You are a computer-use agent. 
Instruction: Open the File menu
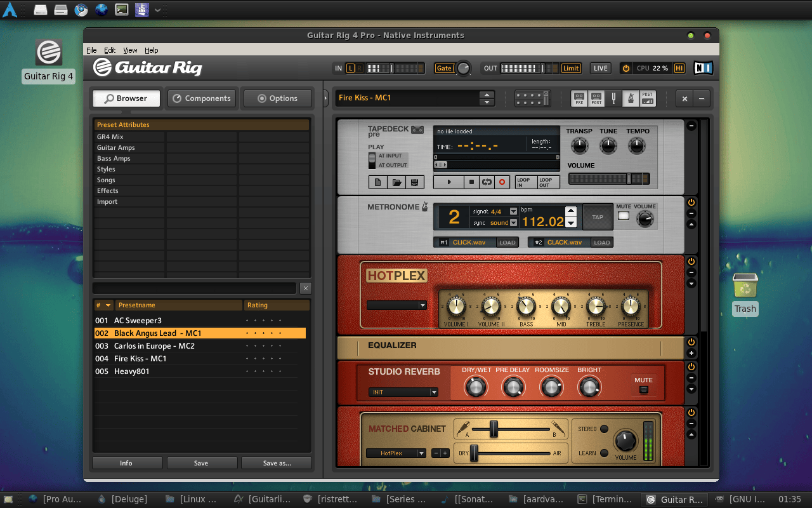91,50
